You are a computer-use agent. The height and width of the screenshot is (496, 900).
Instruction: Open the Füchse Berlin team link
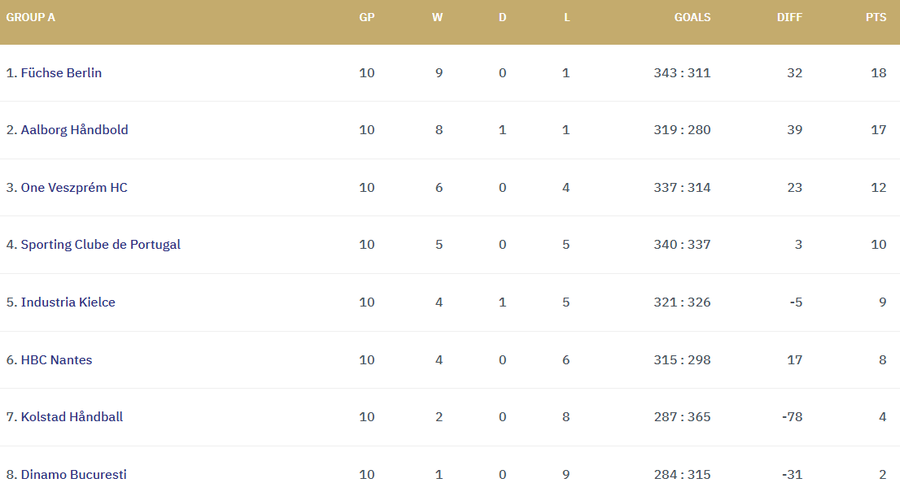(x=60, y=73)
